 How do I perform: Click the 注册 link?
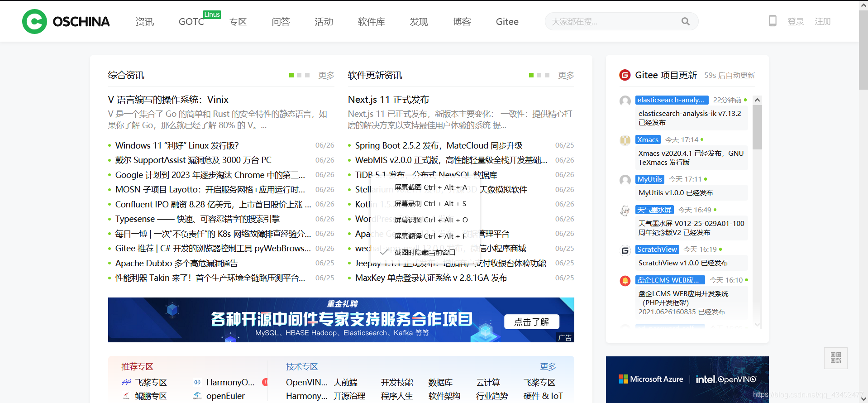tap(823, 22)
